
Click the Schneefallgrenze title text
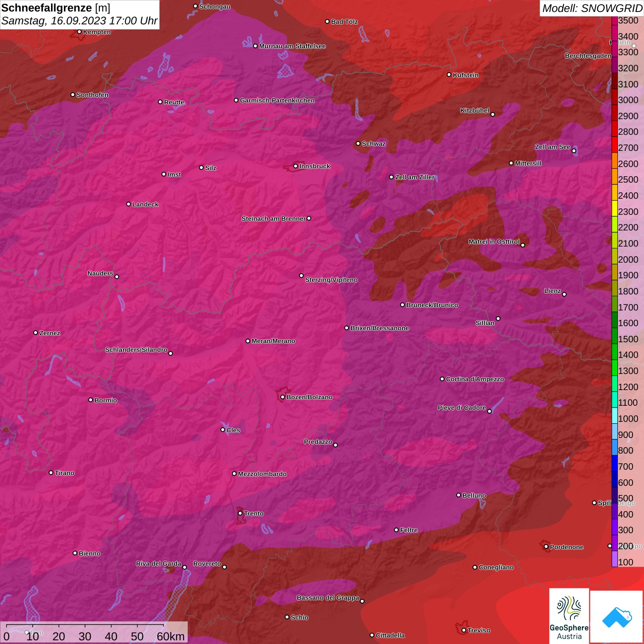tap(46, 8)
